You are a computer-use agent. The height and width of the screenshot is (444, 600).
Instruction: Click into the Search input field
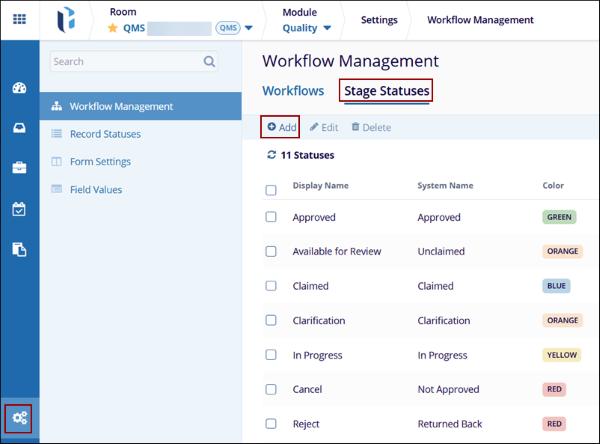click(x=125, y=62)
